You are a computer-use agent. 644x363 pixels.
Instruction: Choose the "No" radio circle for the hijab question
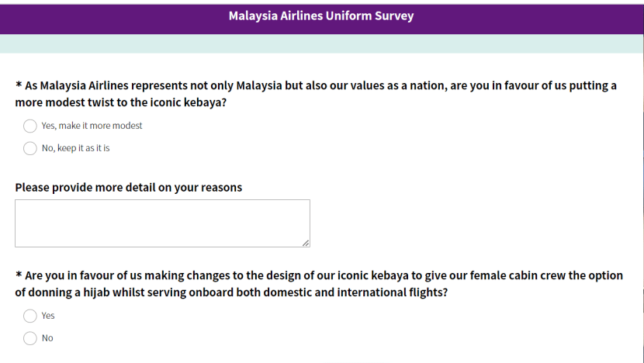pyautogui.click(x=30, y=338)
